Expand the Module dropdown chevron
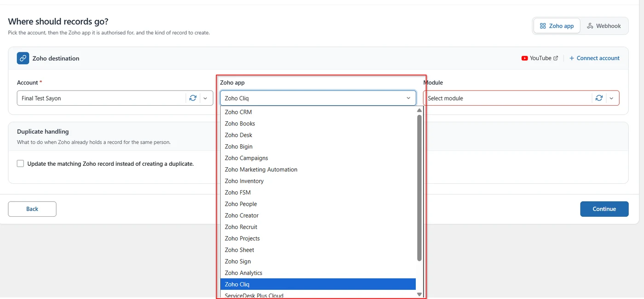Screen dimensions: 644x299 click(x=611, y=98)
